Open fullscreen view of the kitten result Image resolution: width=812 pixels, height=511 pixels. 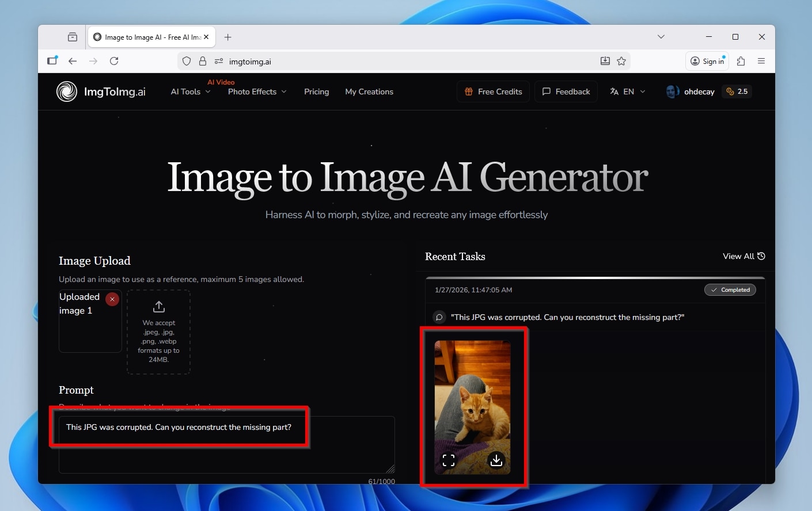[x=449, y=460]
